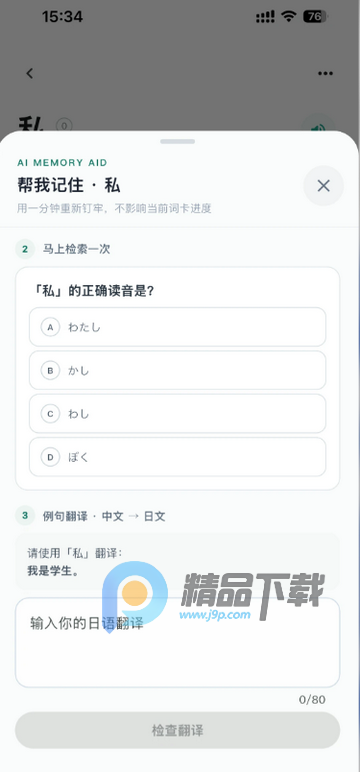Tap the circled A option badge
The height and width of the screenshot is (772, 360).
click(x=50, y=327)
